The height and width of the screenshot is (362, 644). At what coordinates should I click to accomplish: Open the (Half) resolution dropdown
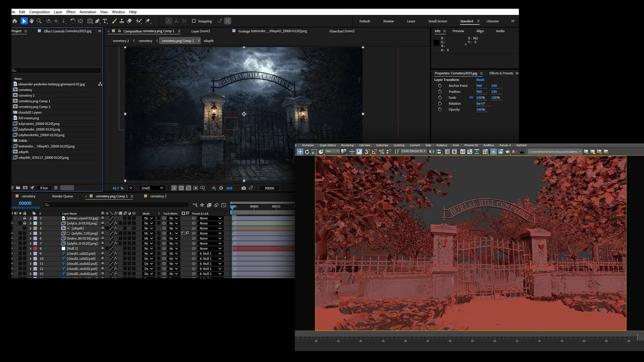coord(153,188)
